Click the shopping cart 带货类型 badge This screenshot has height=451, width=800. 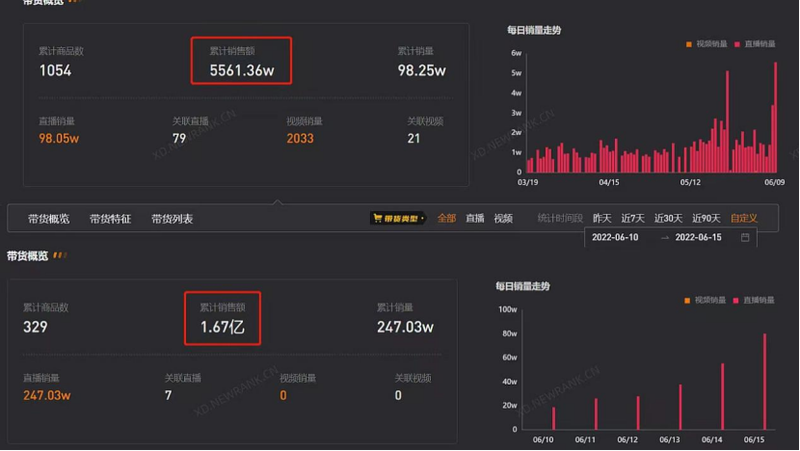(x=398, y=218)
